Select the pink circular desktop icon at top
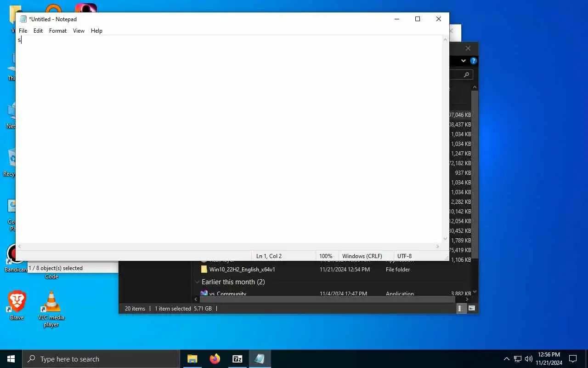588x368 pixels. click(x=86, y=8)
